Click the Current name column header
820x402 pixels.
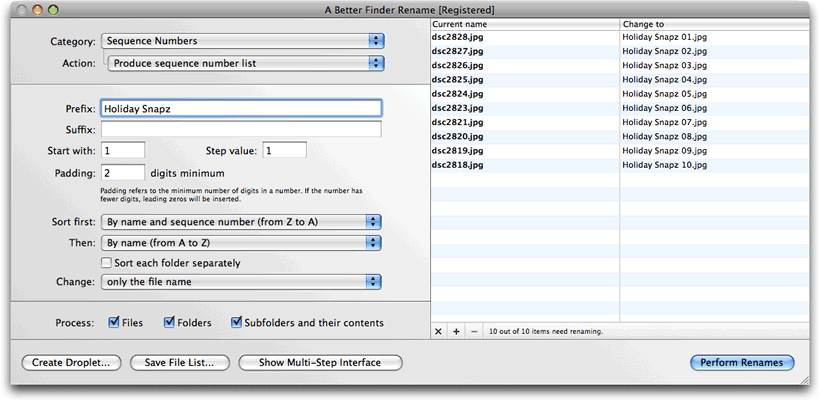click(525, 24)
